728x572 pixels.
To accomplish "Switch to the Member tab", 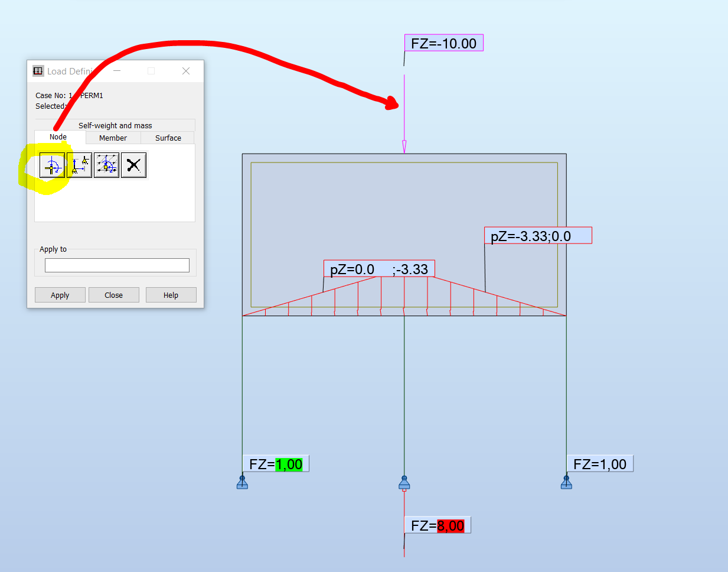I will click(113, 138).
